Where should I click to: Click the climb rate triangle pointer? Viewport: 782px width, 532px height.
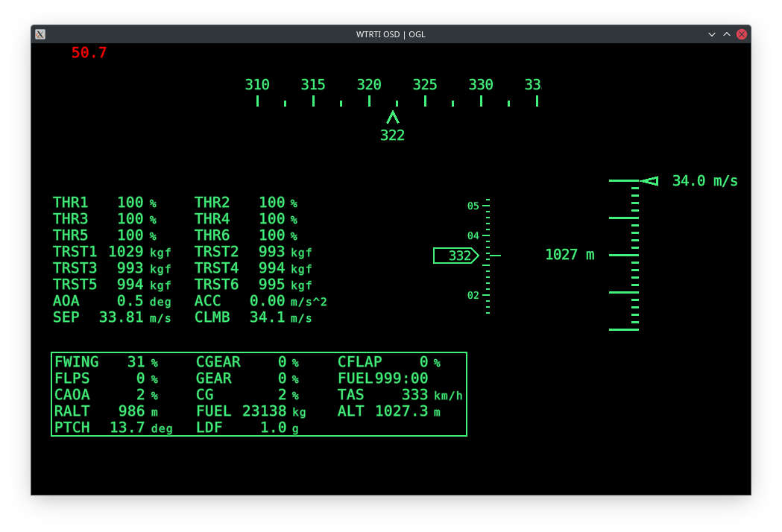click(x=650, y=181)
